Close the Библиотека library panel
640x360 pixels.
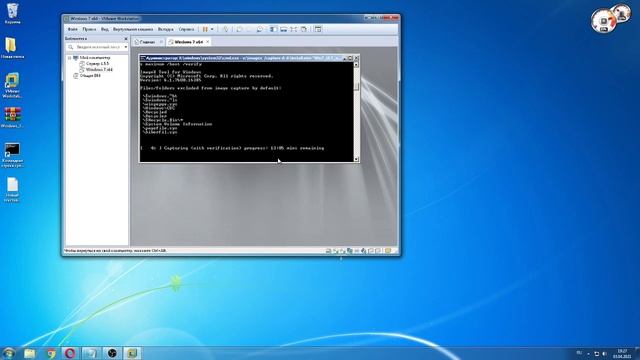[126, 39]
